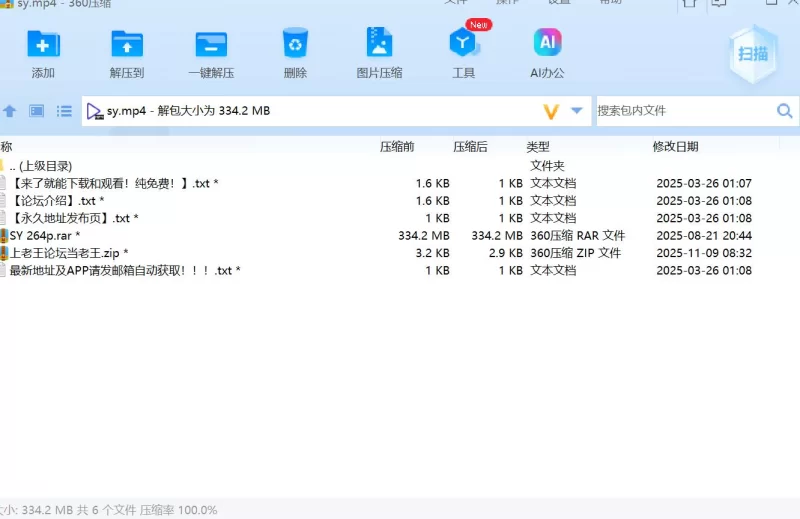Sort files by the 修改日期 column
This screenshot has width=800, height=519.
676,147
